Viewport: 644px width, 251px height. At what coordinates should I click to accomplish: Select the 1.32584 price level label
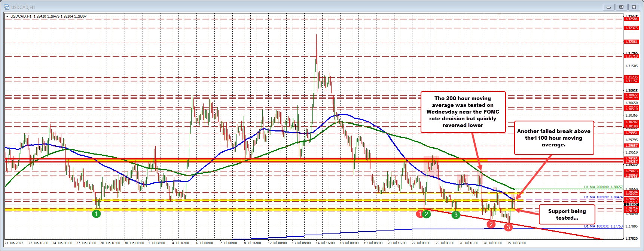tap(631, 19)
